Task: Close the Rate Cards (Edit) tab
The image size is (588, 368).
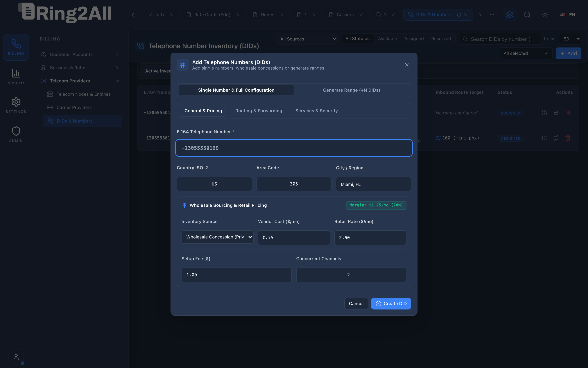Action: (238, 15)
